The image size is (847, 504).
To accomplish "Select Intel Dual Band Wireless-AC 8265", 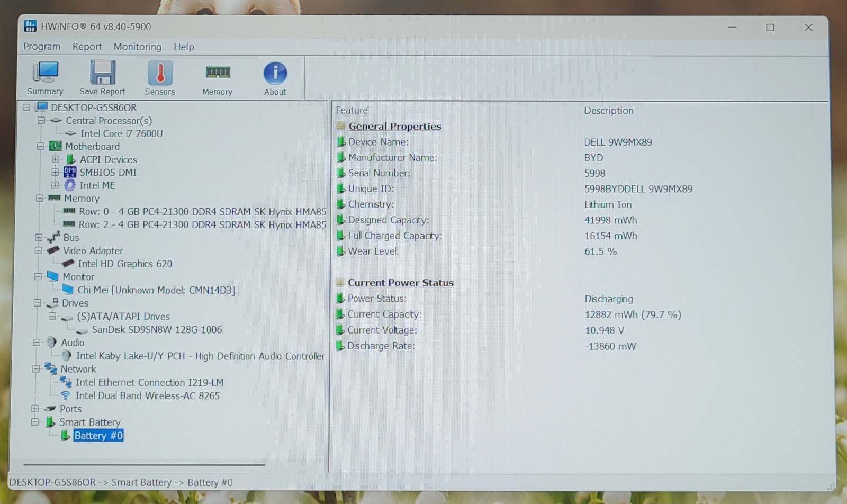I will [x=147, y=395].
